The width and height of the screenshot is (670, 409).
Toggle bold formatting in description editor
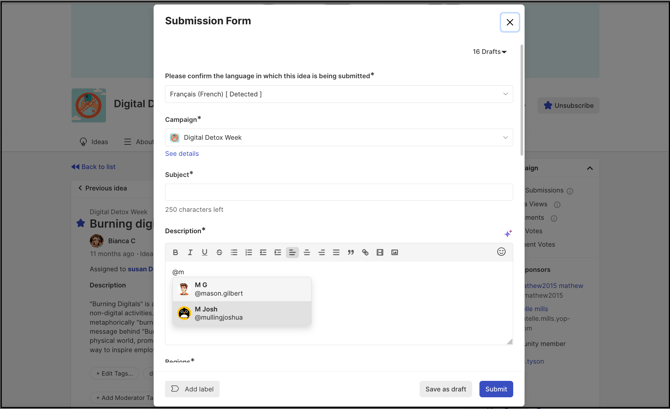(x=175, y=253)
